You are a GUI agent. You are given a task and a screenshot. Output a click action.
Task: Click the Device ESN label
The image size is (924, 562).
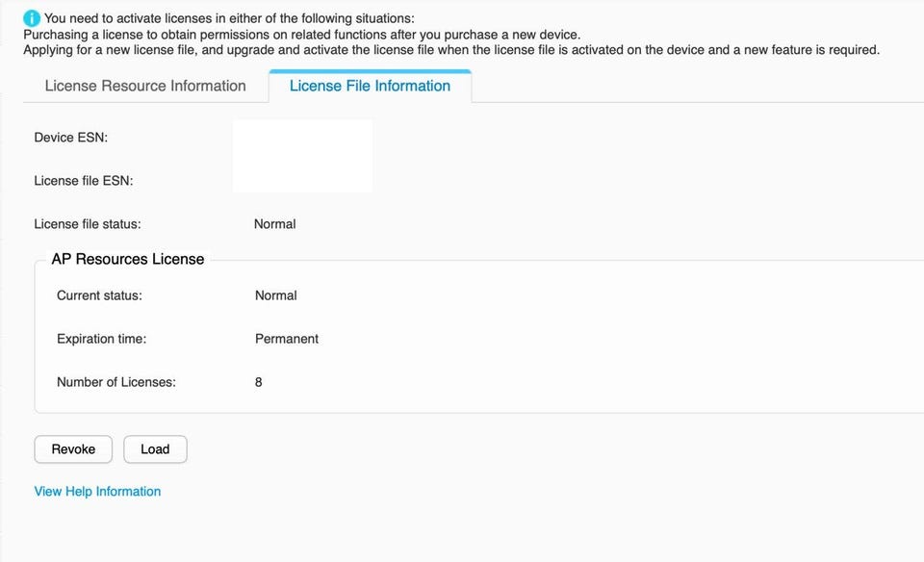70,138
